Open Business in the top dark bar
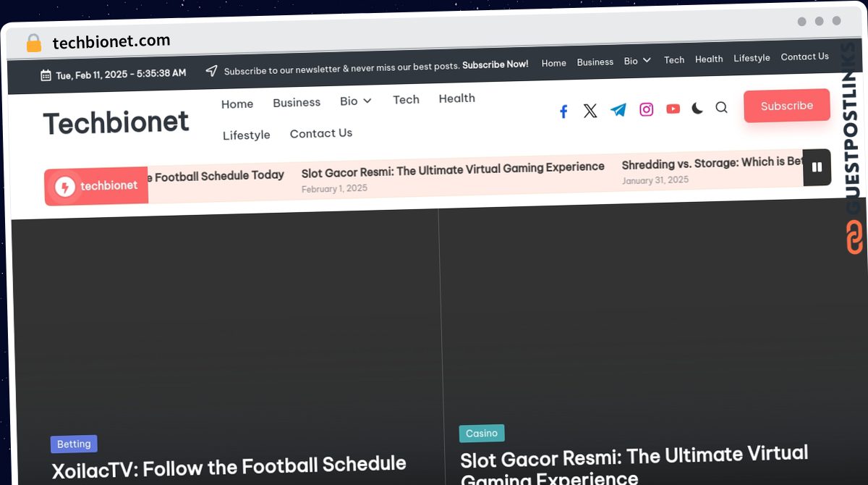 point(595,62)
